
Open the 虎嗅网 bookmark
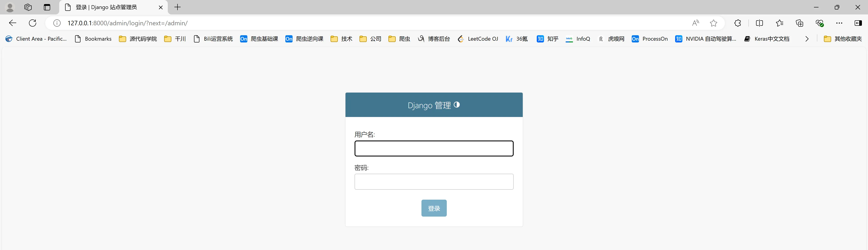[611, 39]
